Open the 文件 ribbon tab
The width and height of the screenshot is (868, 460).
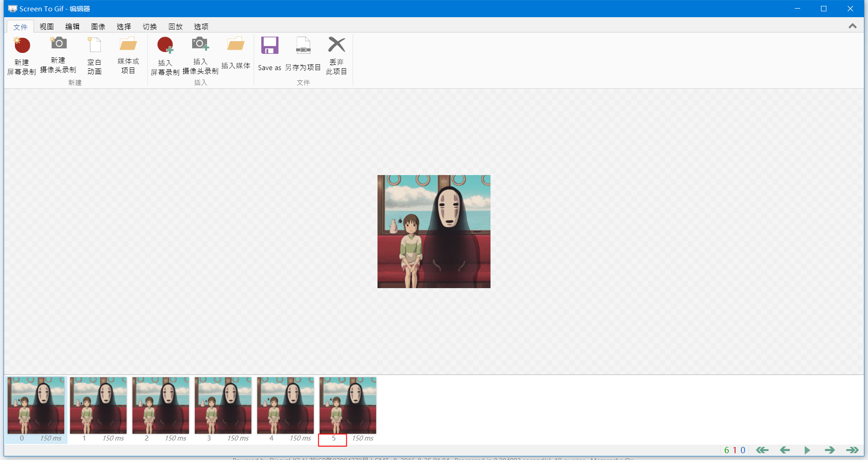[x=20, y=27]
